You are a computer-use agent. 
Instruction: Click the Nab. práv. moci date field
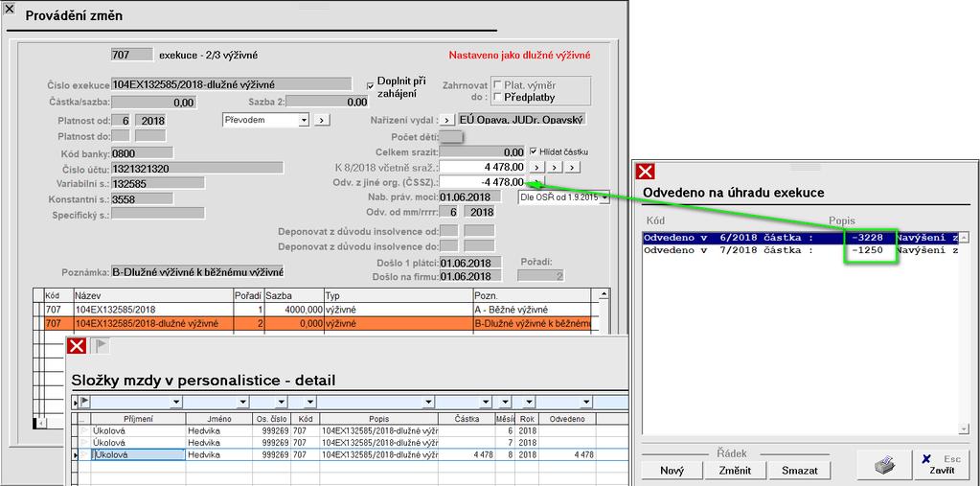(x=470, y=197)
